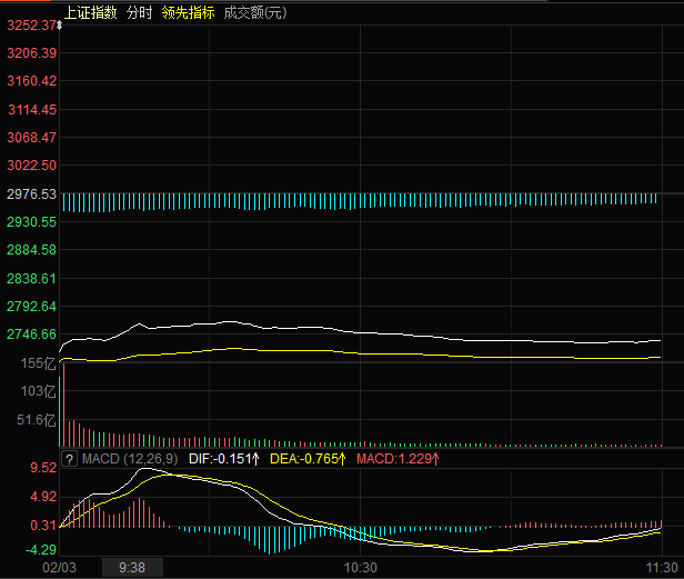Open the MACD help question-mark icon
Screen dimensions: 684x579
click(x=69, y=458)
